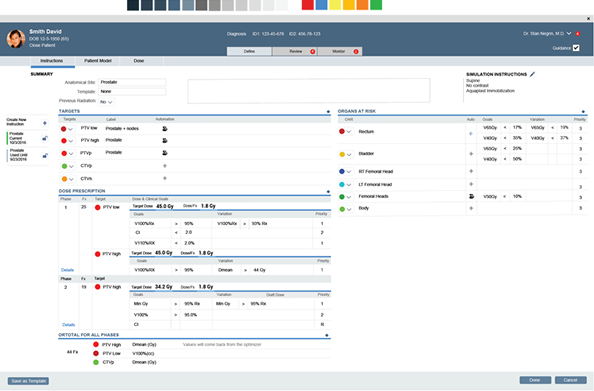Click Save as Template button

tap(28, 381)
